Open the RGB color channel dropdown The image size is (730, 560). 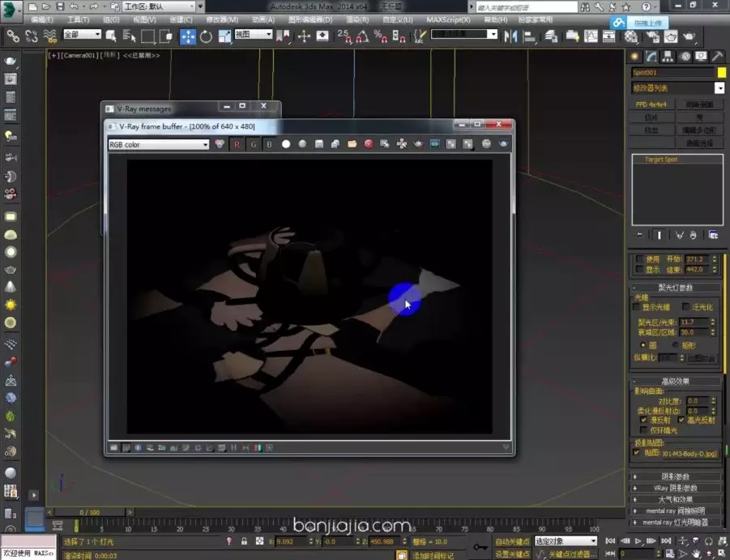159,144
